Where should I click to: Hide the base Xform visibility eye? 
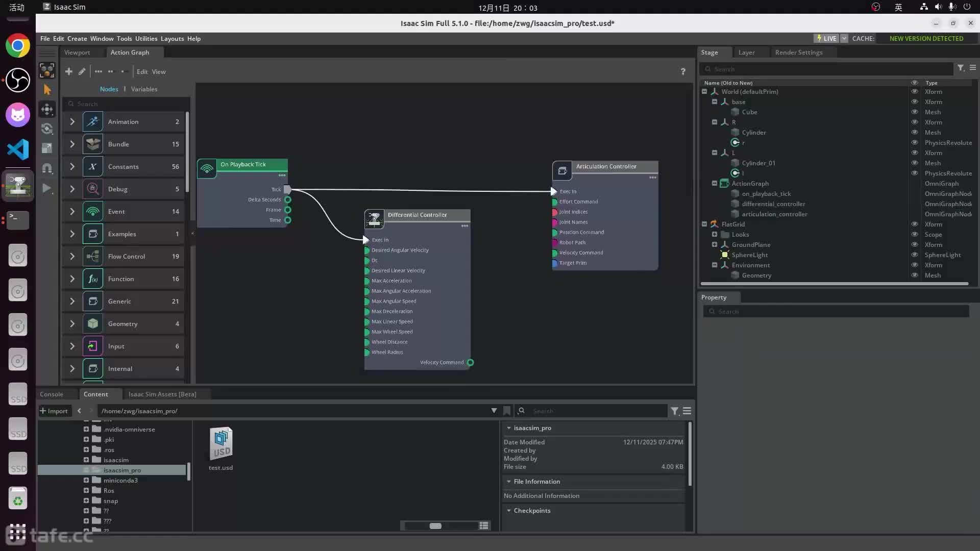pos(915,102)
